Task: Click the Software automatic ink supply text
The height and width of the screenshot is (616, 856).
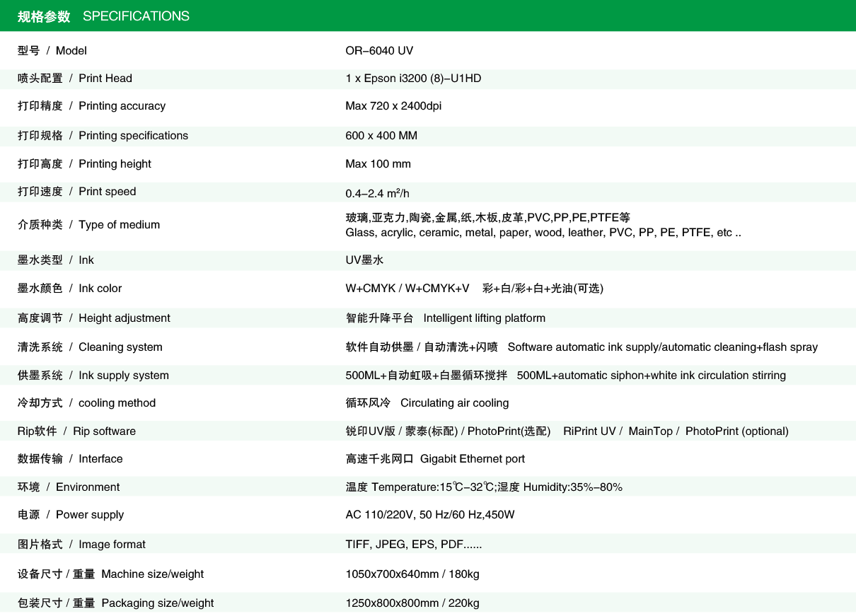Action: [x=663, y=347]
